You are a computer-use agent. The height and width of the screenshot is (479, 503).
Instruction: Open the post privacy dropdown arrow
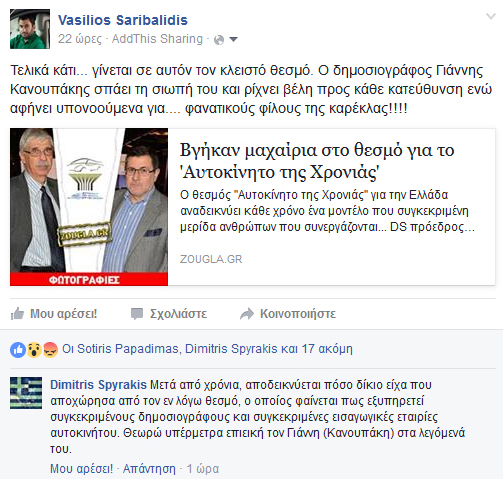pyautogui.click(x=234, y=40)
